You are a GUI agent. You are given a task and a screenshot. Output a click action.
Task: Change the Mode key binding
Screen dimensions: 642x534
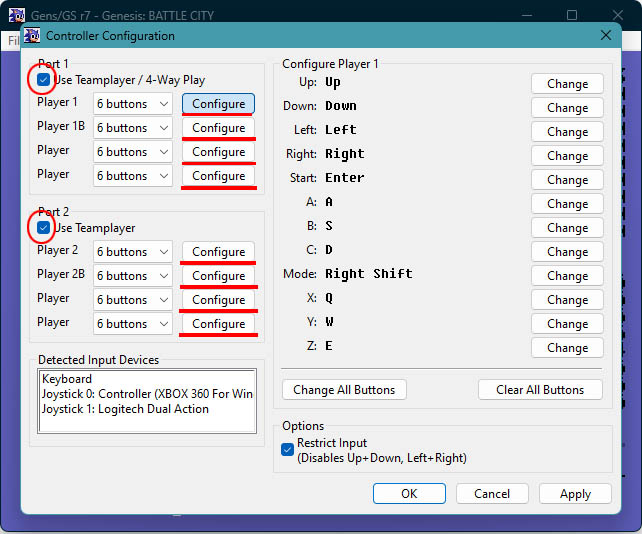point(567,276)
